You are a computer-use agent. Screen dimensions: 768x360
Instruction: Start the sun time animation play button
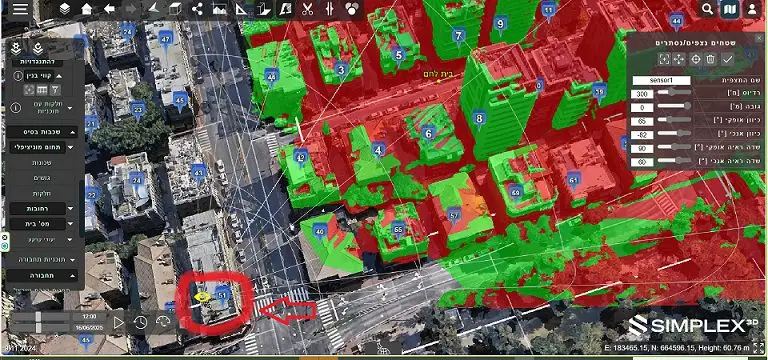118,322
